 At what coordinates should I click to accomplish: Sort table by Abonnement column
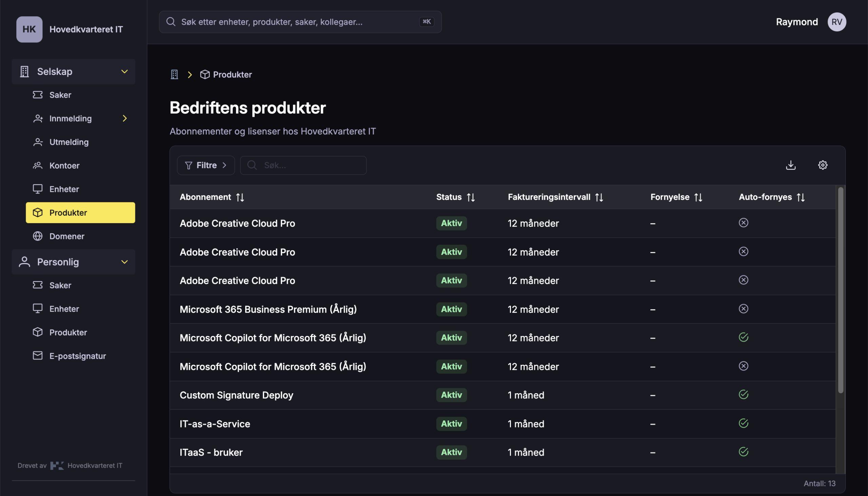240,197
